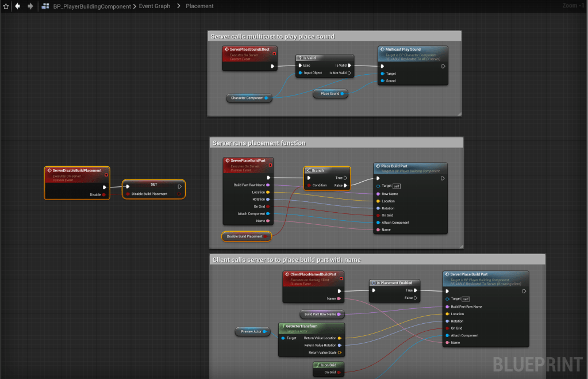This screenshot has width=588, height=379.
Task: Click the Is Valid macro icon
Action: tap(300, 58)
